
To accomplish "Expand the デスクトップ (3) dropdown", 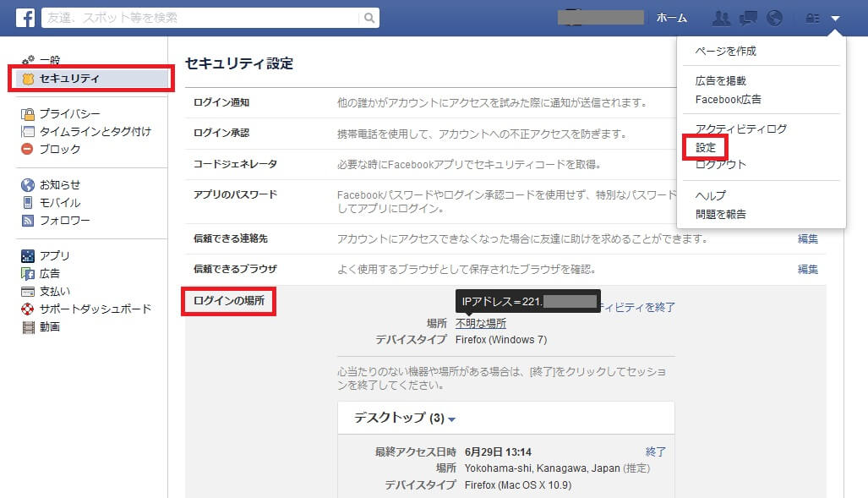I will click(405, 418).
